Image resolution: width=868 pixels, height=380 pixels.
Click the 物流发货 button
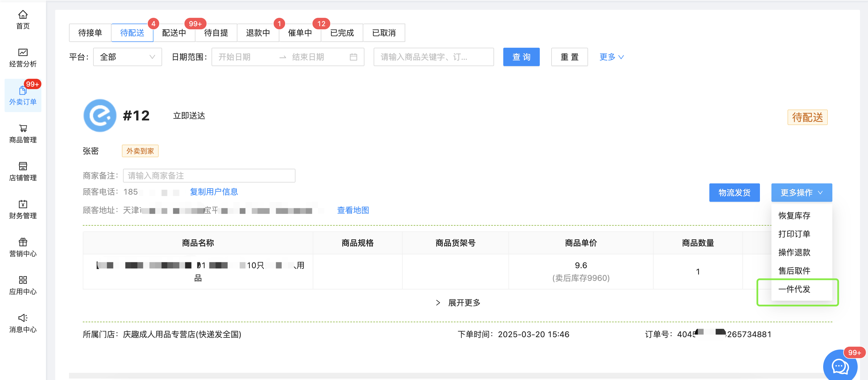[x=734, y=192]
